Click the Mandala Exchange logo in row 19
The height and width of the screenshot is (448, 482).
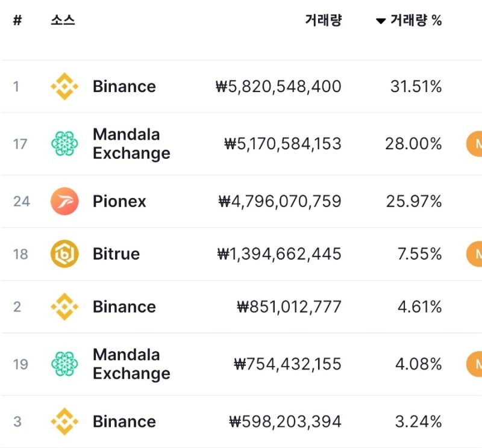pos(64,364)
